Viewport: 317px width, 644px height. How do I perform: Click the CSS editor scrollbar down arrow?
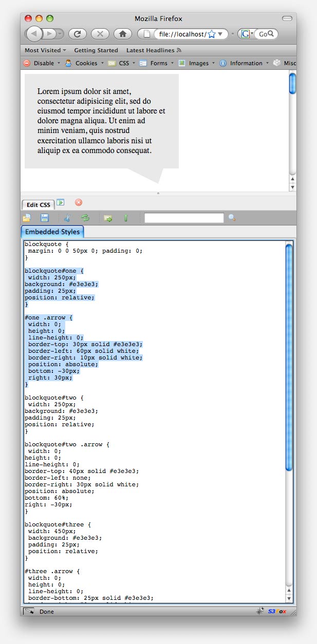tap(289, 598)
